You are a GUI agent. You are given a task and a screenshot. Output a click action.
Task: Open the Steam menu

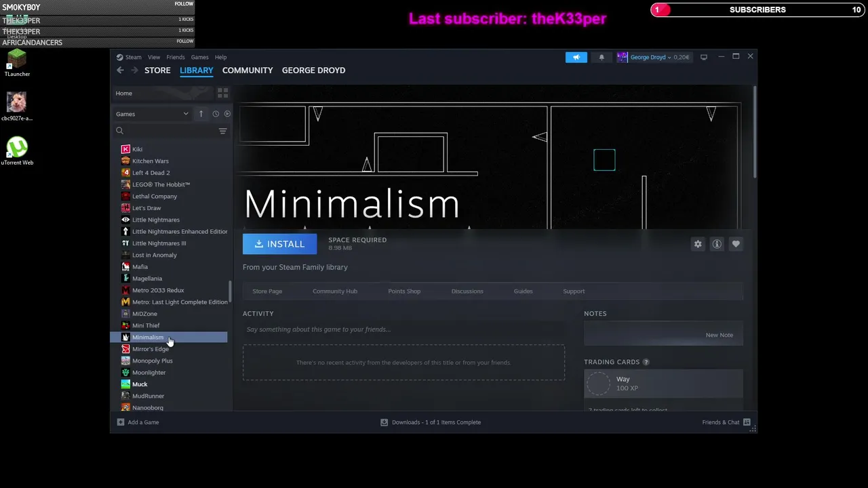coord(130,57)
